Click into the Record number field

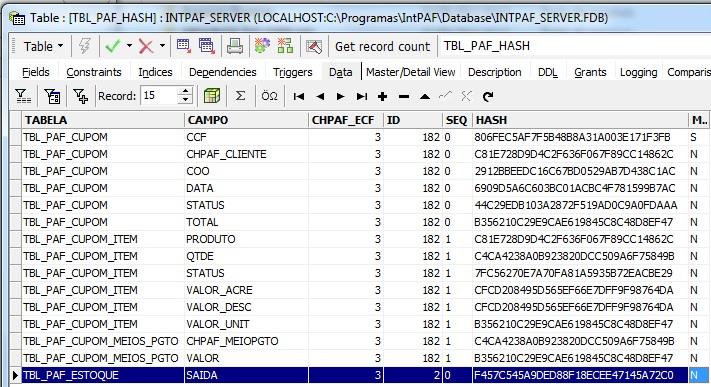[159, 96]
